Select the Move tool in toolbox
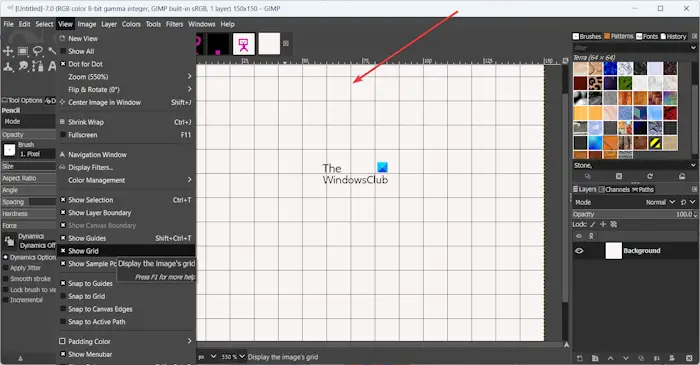Image resolution: width=700 pixels, height=365 pixels. [x=8, y=51]
